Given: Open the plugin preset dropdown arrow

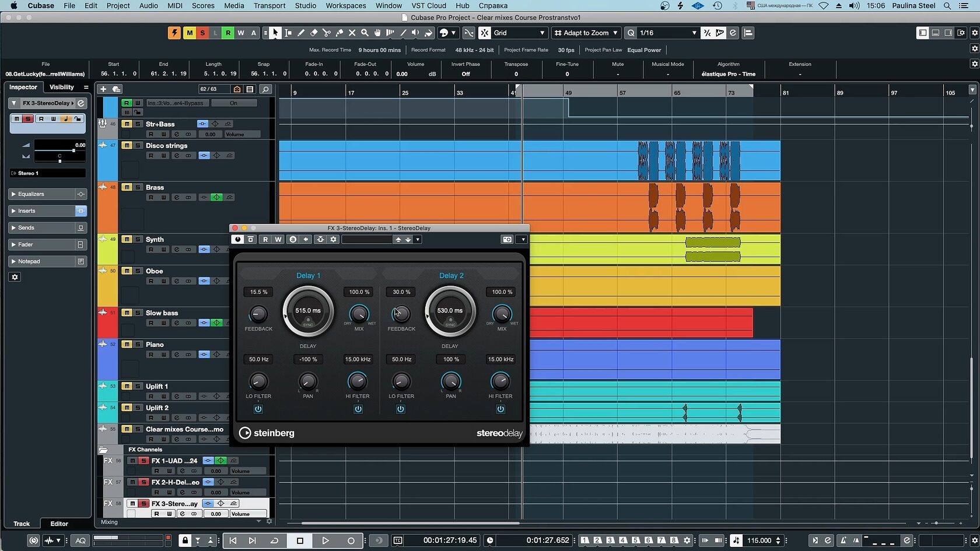Looking at the screenshot, I should (418, 240).
